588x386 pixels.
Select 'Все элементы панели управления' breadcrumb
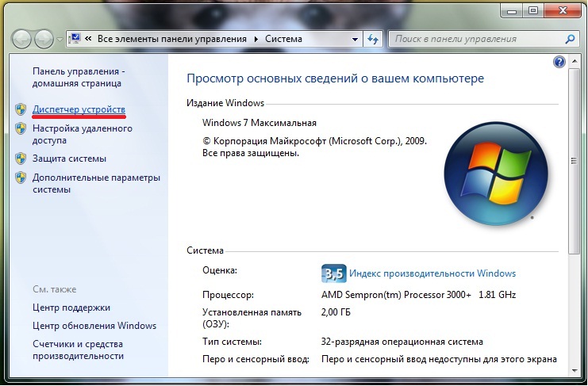(x=172, y=39)
